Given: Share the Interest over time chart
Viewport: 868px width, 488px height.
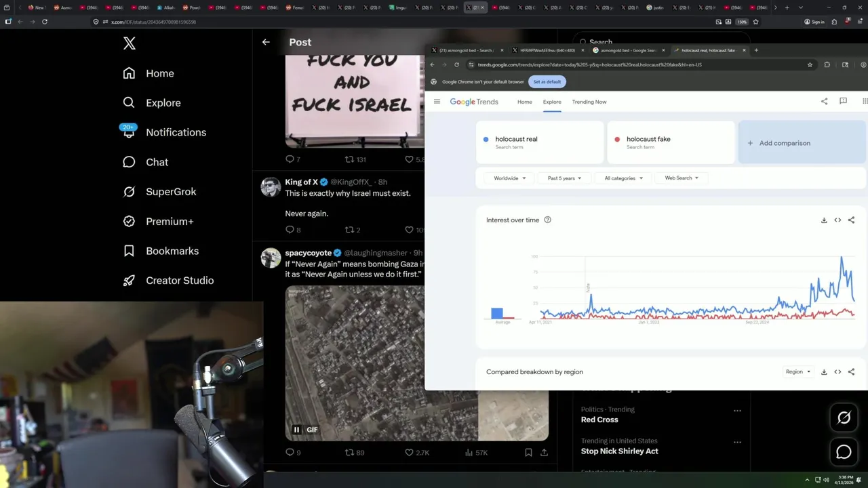Looking at the screenshot, I should (x=851, y=220).
